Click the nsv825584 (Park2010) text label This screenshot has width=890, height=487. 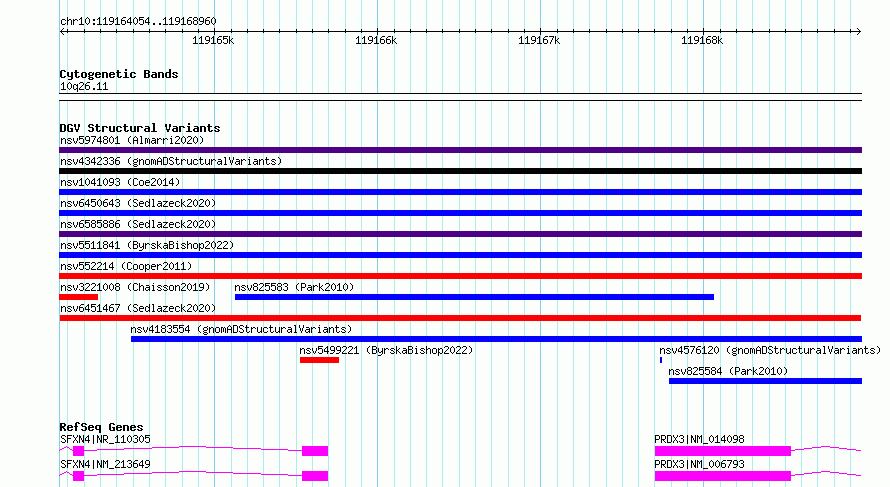coord(728,371)
